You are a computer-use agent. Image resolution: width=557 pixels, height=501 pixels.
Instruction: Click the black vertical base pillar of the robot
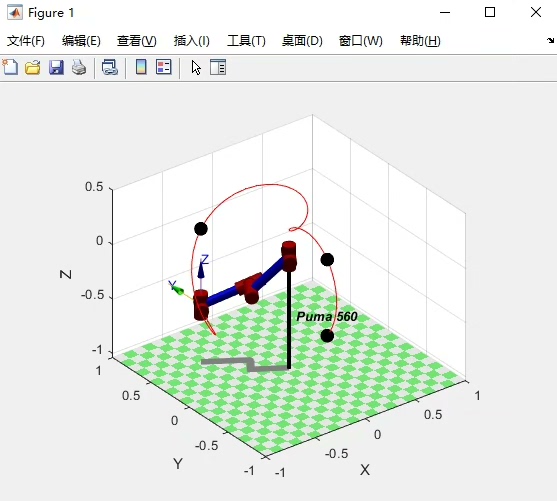pyautogui.click(x=289, y=320)
